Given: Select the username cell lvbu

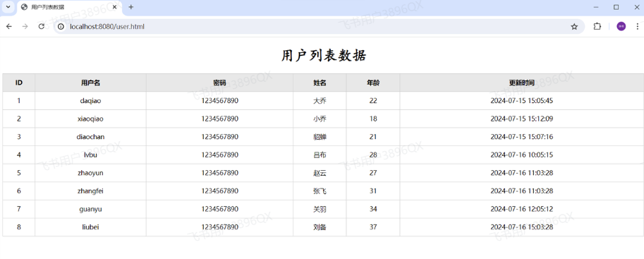Looking at the screenshot, I should pos(90,155).
